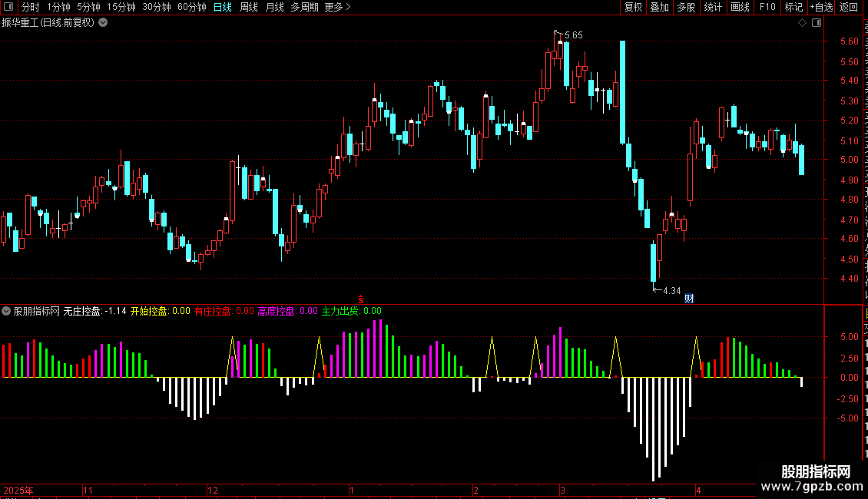The width and height of the screenshot is (868, 499).
Task: Click the panel layout icon at top-left
Action: pos(8,7)
